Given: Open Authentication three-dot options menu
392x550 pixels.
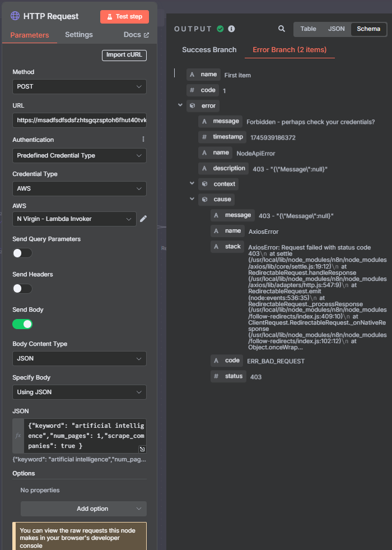Looking at the screenshot, I should (x=143, y=139).
